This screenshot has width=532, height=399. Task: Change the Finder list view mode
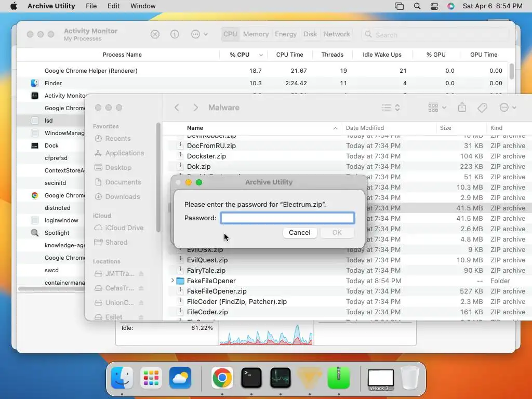[391, 108]
